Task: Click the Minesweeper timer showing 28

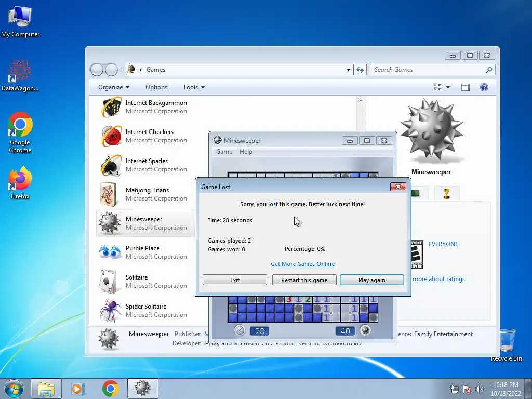Action: pos(260,331)
